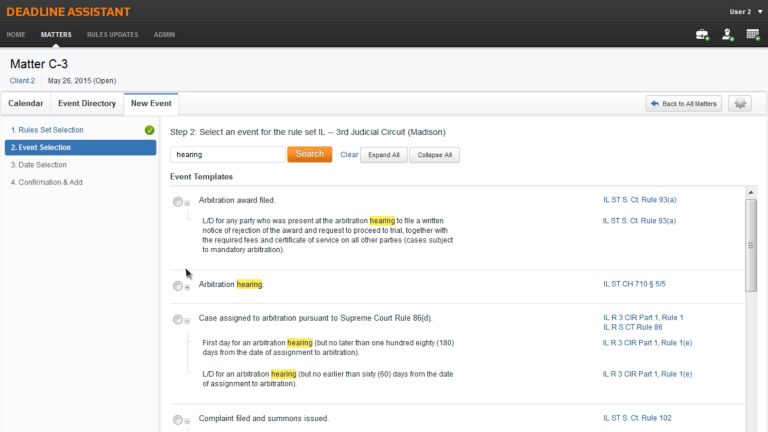Switch to the Event Directory tab
This screenshot has height=432, width=768.
85,103
